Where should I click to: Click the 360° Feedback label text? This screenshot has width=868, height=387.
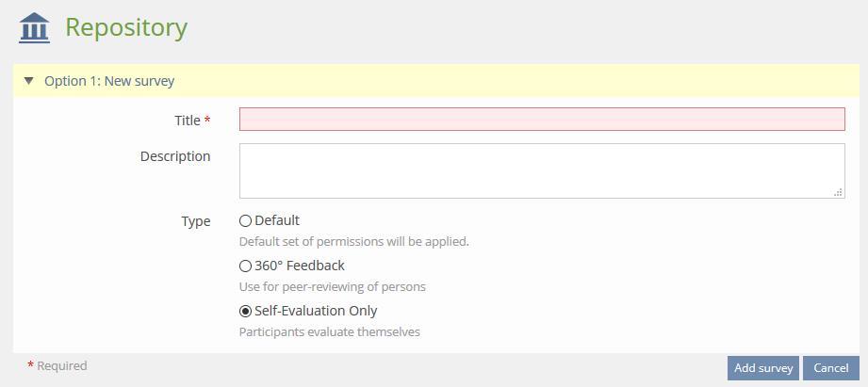click(x=300, y=266)
